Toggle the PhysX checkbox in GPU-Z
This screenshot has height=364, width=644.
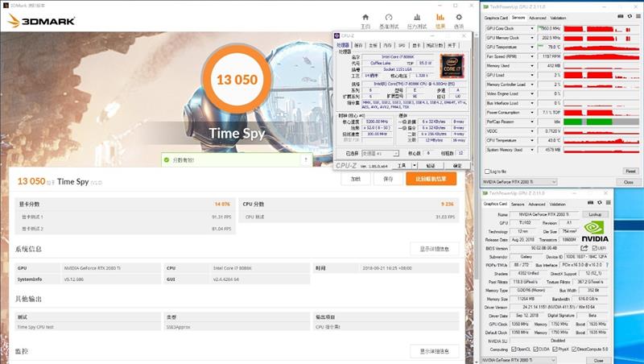tap(555, 350)
